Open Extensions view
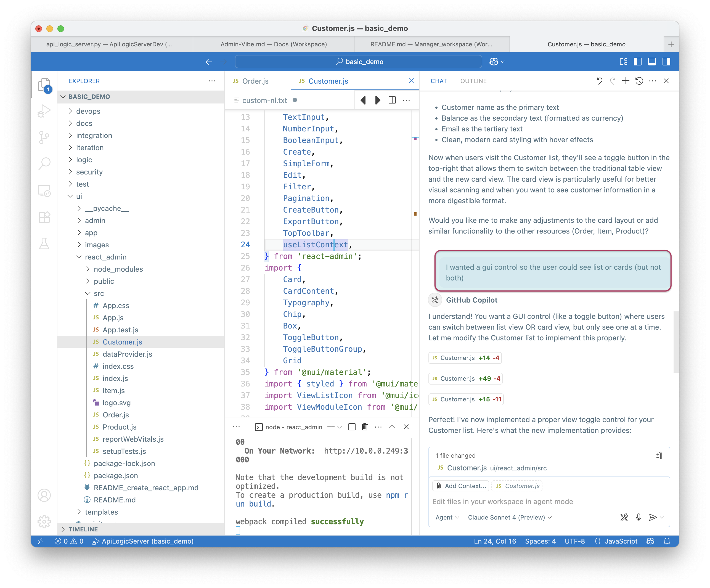 click(x=44, y=217)
